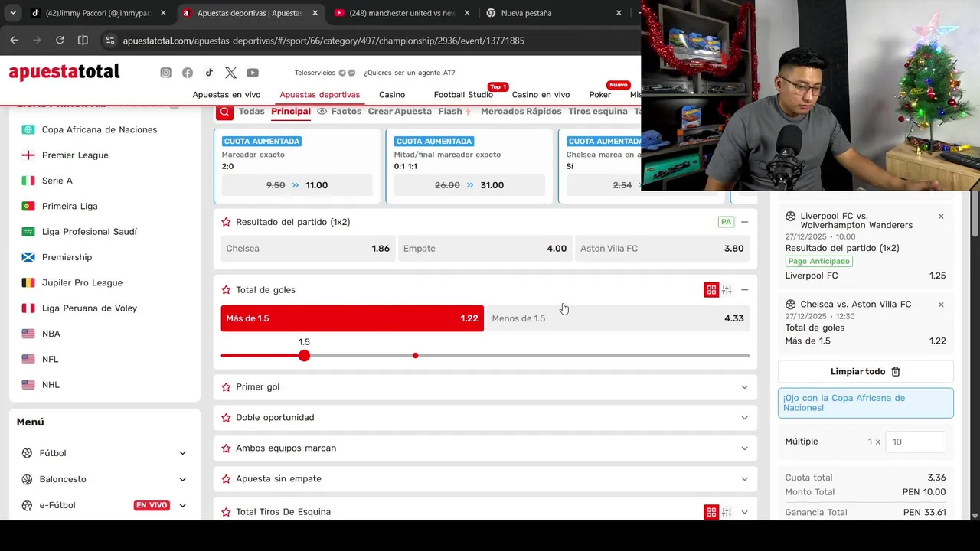Select Más de 1.5 odds 1.22
980x551 pixels.
[x=352, y=318]
